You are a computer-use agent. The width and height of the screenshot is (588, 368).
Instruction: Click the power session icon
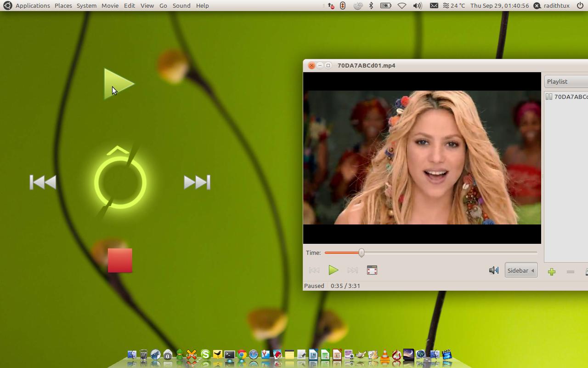[580, 6]
